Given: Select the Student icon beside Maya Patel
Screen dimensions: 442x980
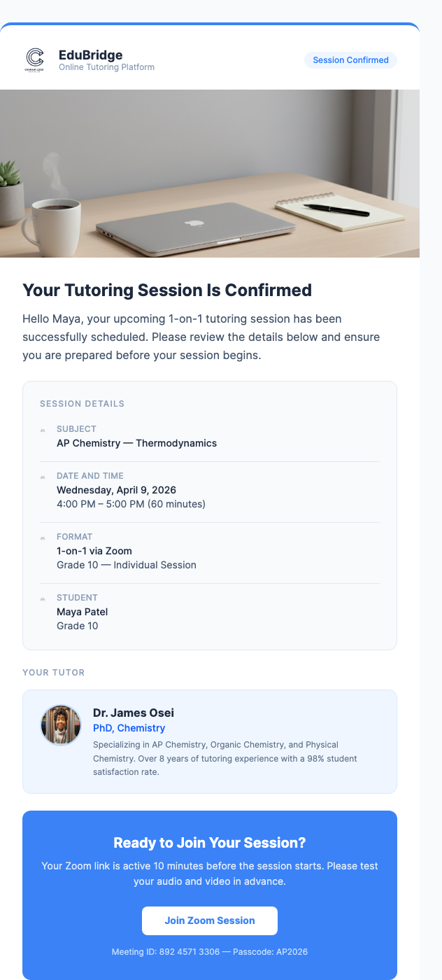Looking at the screenshot, I should pos(42,598).
